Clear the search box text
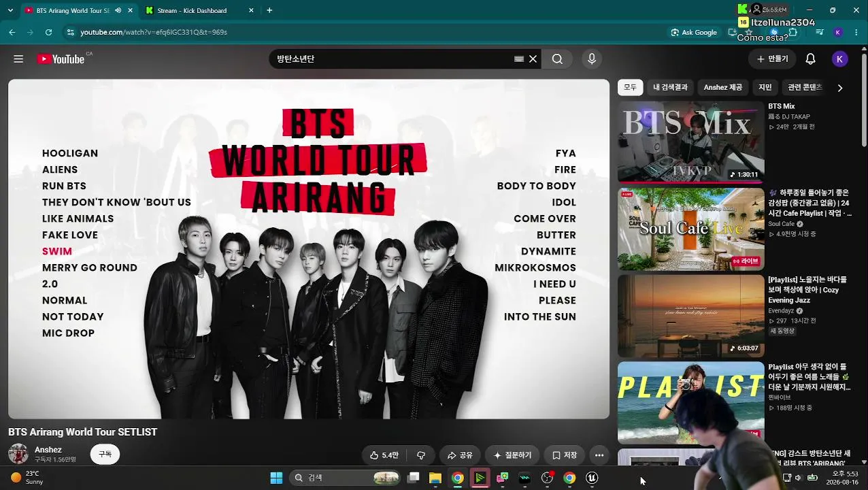868x490 pixels. click(533, 59)
